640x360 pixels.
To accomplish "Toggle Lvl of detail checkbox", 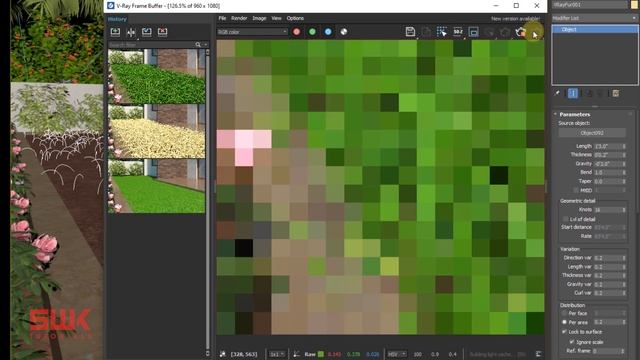I will [x=565, y=219].
